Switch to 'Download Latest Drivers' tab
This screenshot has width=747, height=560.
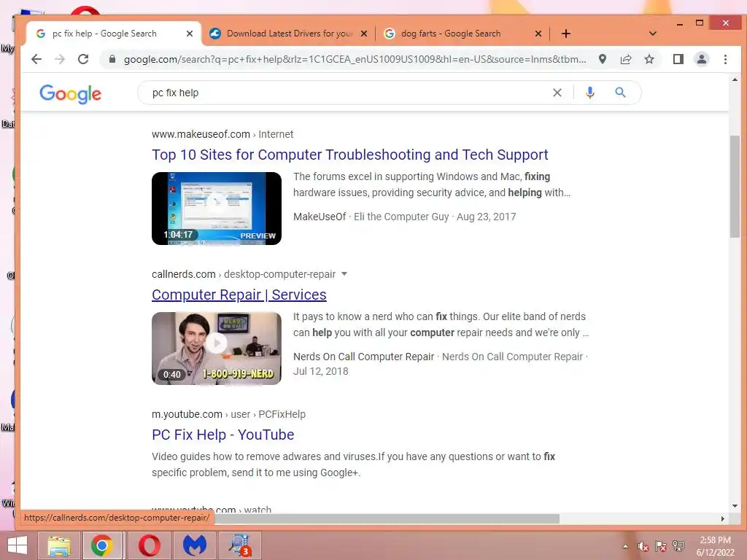click(289, 34)
